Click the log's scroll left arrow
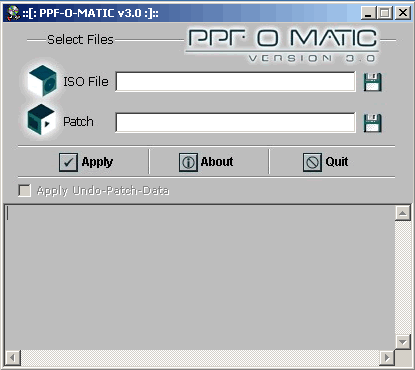Image resolution: width=415 pixels, height=370 pixels. tap(13, 358)
